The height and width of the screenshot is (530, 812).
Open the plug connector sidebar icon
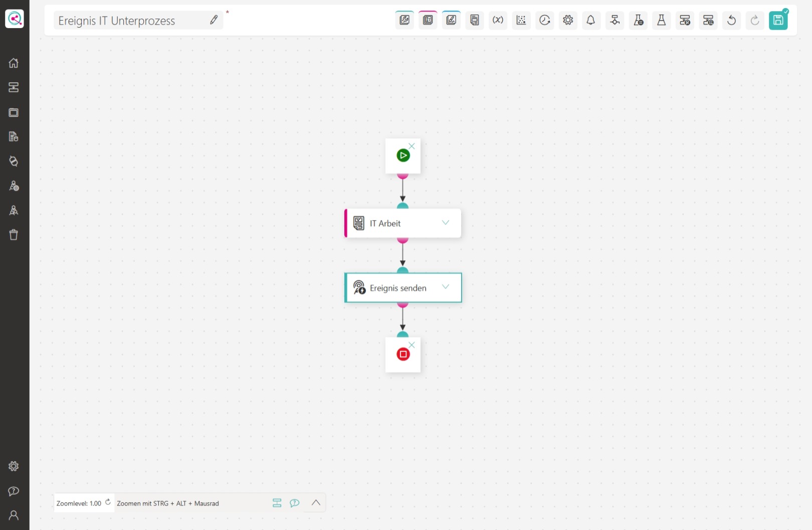coord(14,161)
